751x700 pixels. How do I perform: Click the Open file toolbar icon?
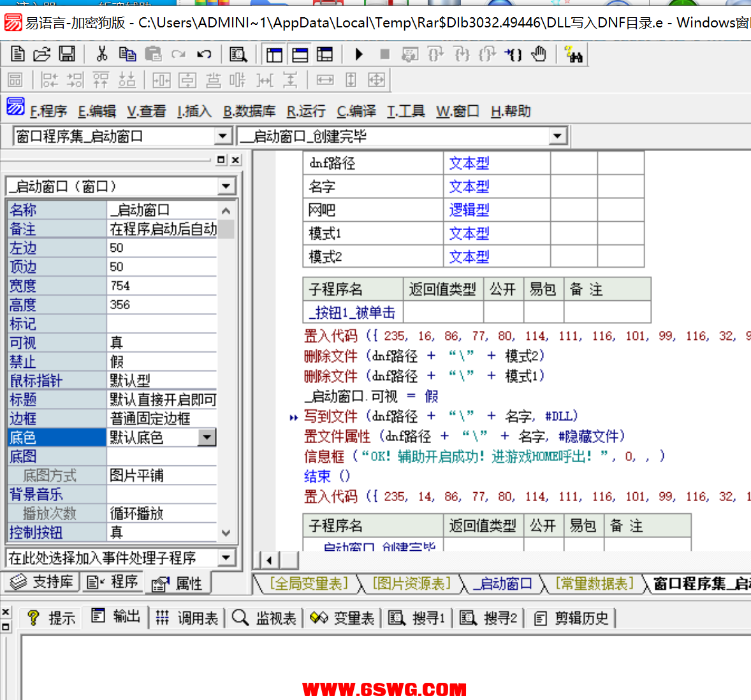click(41, 54)
